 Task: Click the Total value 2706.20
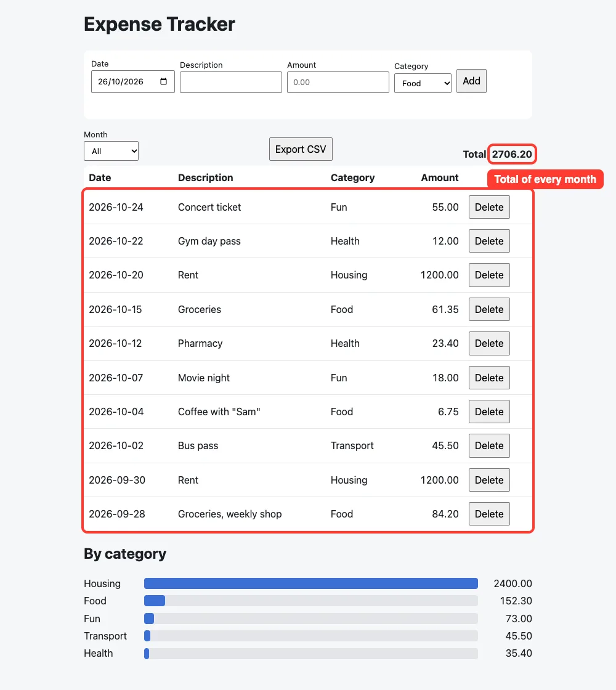point(512,154)
